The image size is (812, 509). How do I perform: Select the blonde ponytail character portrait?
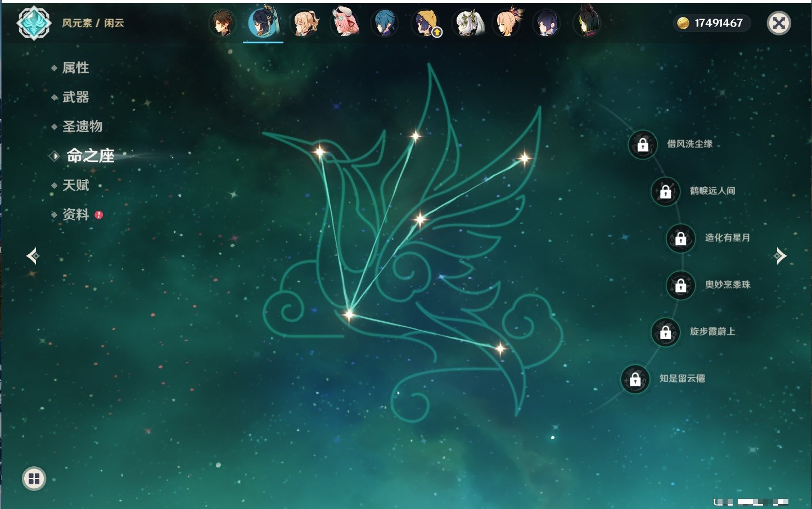304,23
